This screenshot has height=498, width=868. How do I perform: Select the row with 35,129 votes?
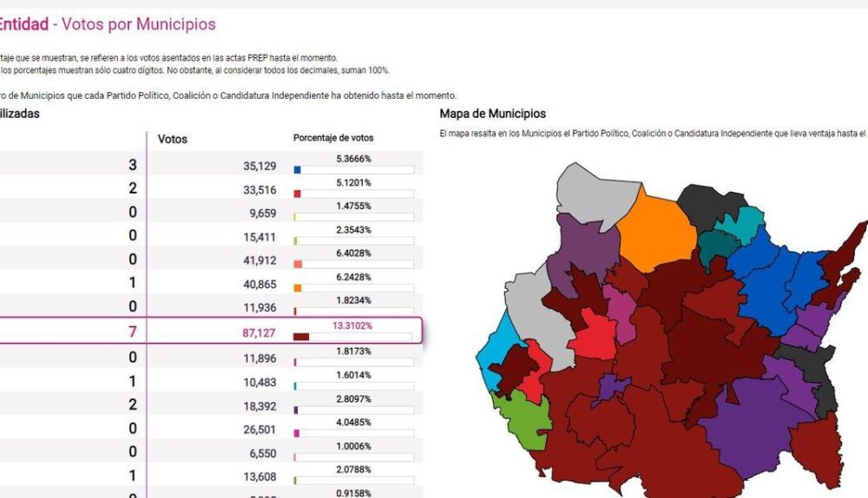click(x=208, y=166)
